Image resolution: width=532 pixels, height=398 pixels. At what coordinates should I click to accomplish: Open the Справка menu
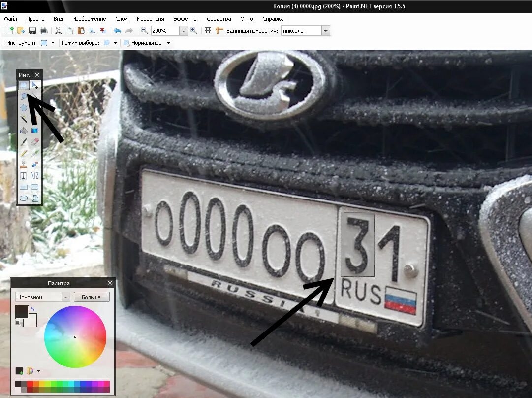(273, 19)
